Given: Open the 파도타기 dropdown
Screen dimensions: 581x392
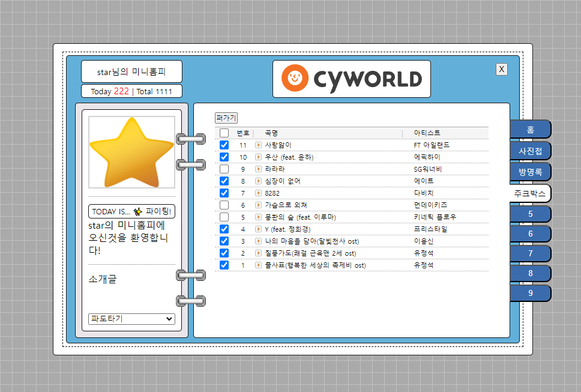Looking at the screenshot, I should pyautogui.click(x=131, y=319).
